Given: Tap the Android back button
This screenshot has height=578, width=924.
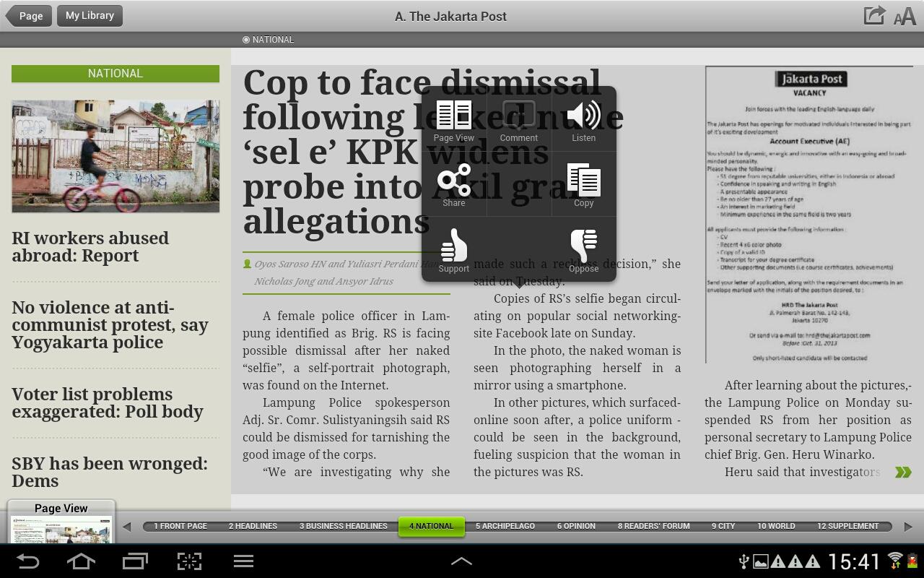Looking at the screenshot, I should (27, 561).
